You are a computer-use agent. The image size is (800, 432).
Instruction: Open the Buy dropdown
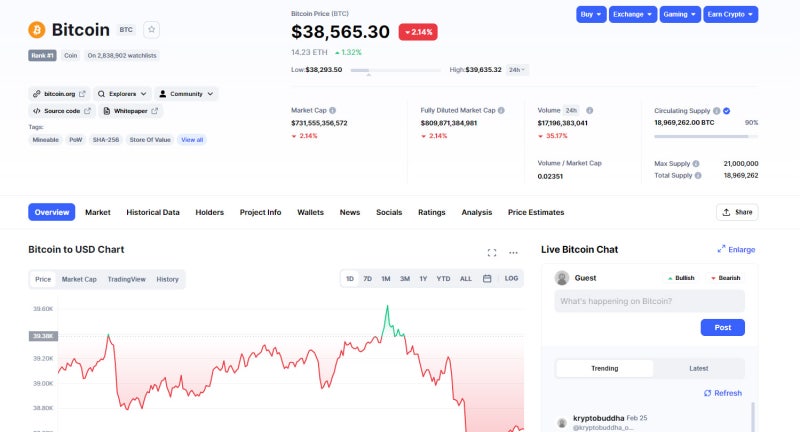(591, 14)
